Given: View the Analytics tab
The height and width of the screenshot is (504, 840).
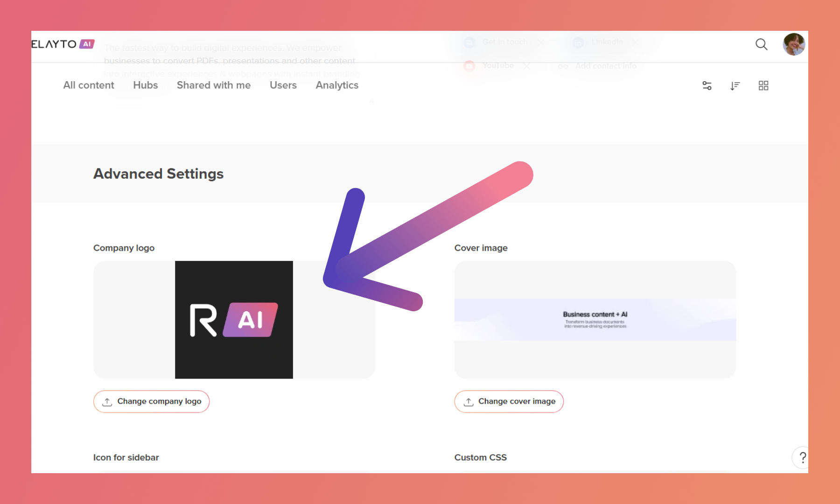Looking at the screenshot, I should coord(337,85).
